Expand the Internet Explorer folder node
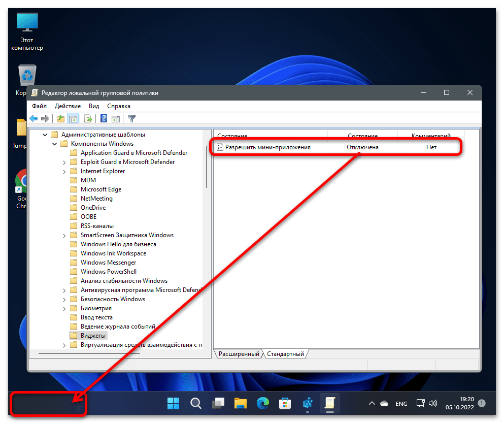Image resolution: width=504 pixels, height=423 pixels. [64, 171]
